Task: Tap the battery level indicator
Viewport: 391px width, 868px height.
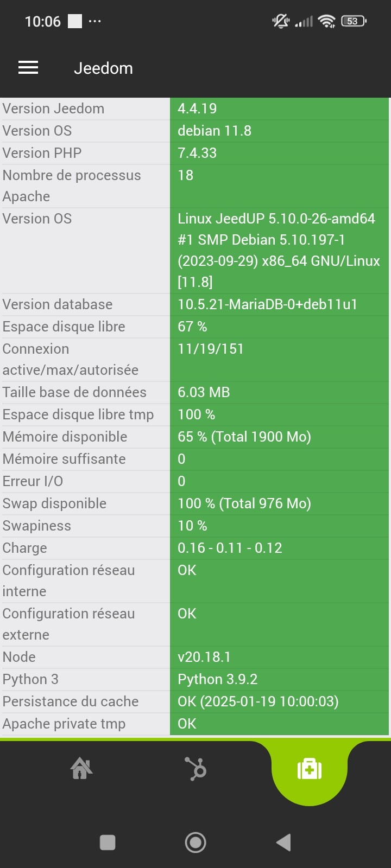Action: (x=354, y=21)
